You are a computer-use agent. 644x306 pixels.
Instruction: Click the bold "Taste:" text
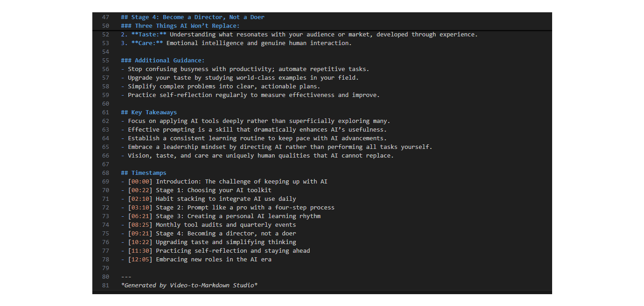149,35
